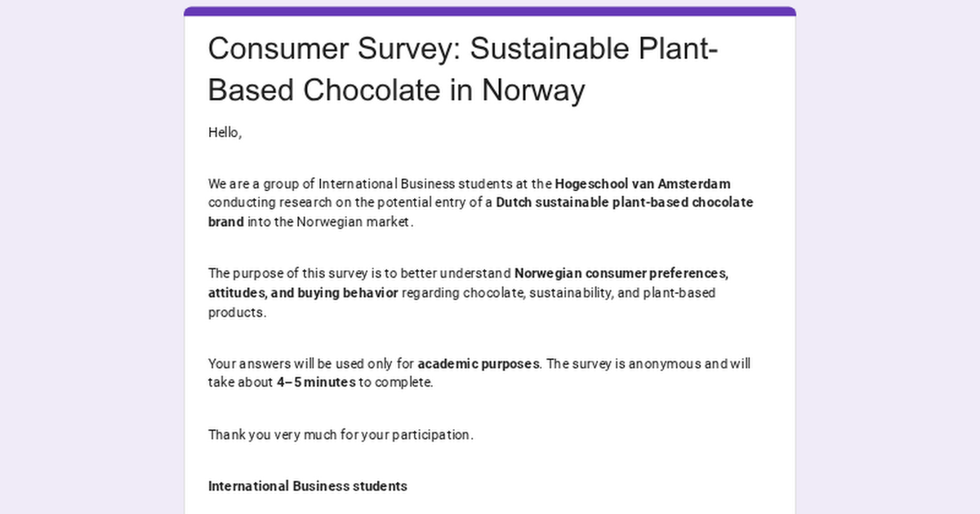Click the word "products." ending the paragraph

point(237,312)
